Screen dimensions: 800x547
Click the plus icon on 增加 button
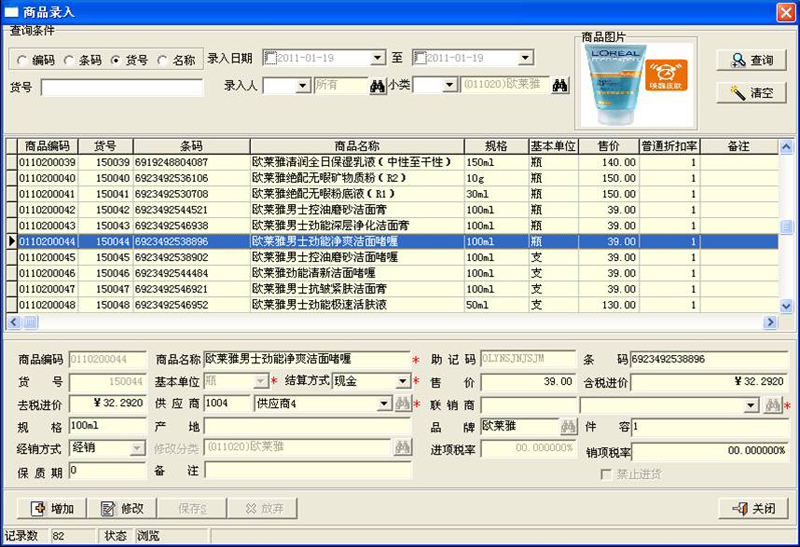(x=38, y=508)
